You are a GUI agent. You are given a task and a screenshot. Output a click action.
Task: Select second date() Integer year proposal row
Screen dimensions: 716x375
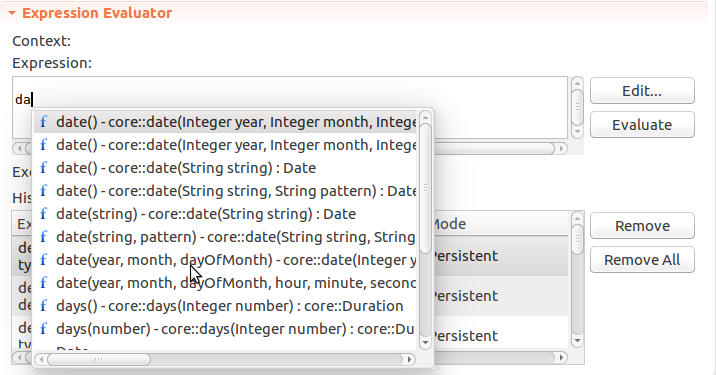225,145
